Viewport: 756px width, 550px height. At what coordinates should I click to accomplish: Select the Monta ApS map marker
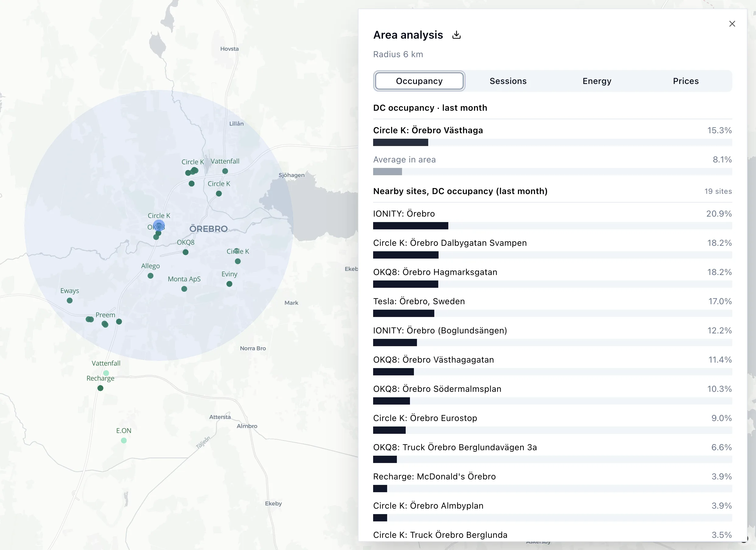184,289
